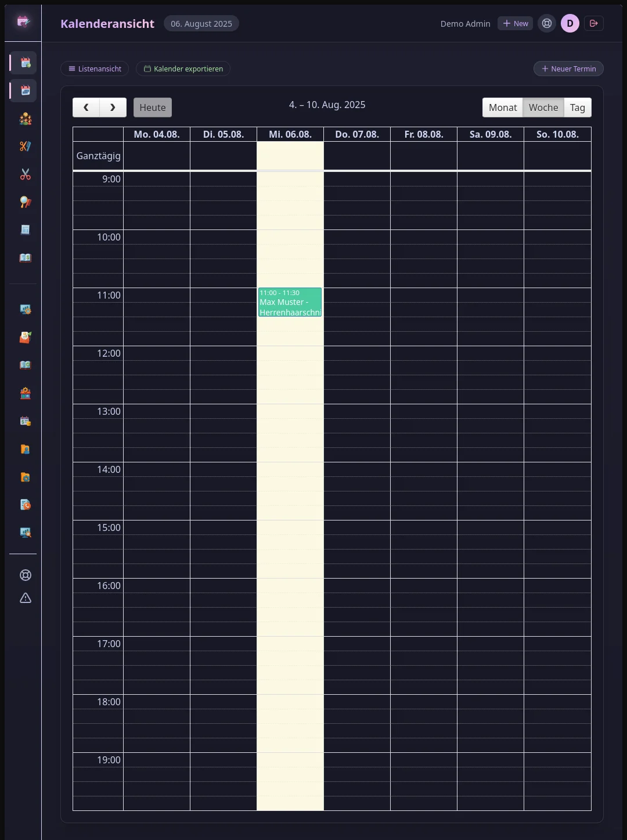
Task: Click the Listenansicht button
Action: point(95,69)
